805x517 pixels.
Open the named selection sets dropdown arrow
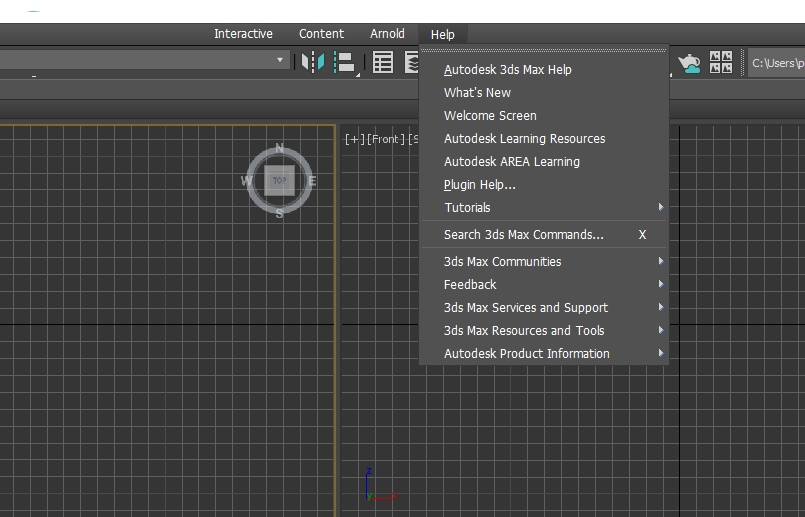click(280, 61)
